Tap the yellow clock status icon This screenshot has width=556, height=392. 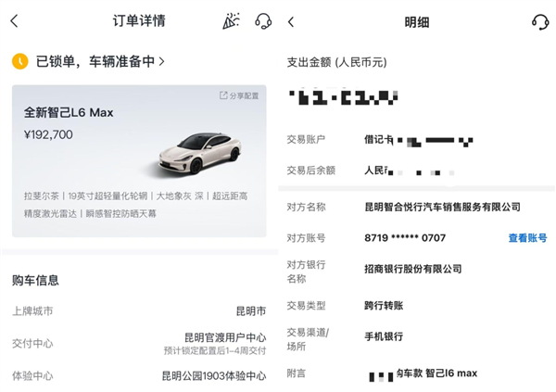click(19, 61)
